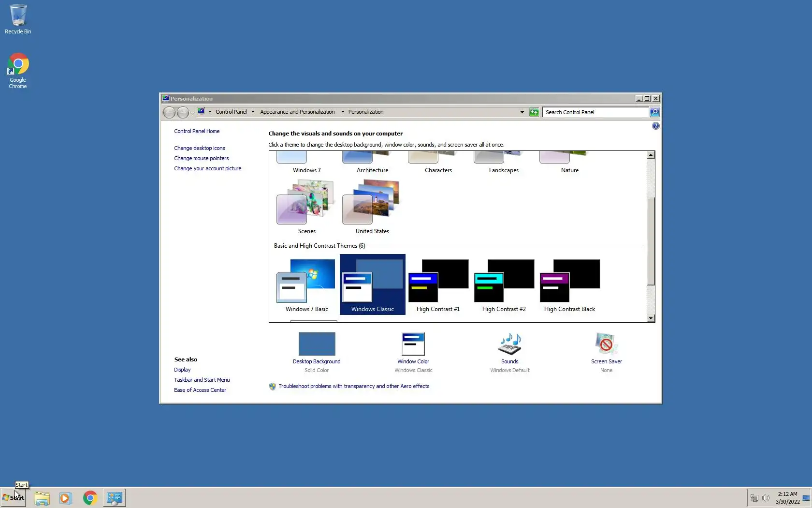812x508 pixels.
Task: Expand the dropdown arrow after Control Panel breadcrumb
Action: pos(253,112)
